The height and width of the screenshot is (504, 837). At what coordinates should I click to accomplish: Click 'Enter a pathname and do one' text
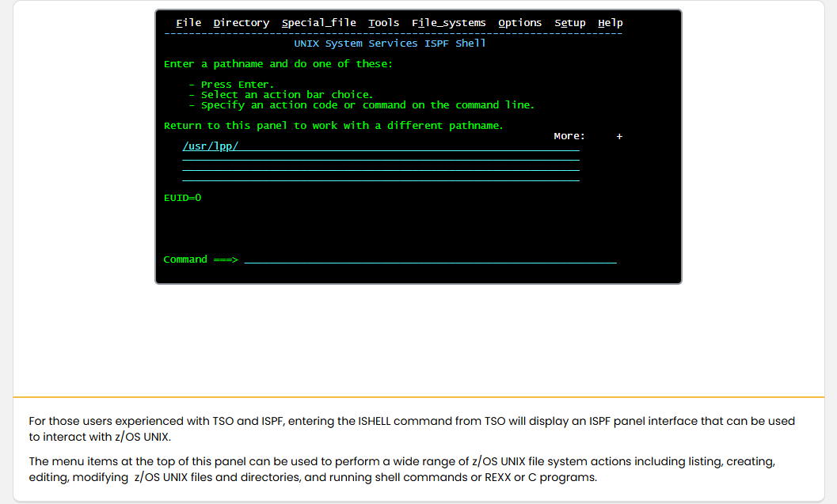point(278,64)
